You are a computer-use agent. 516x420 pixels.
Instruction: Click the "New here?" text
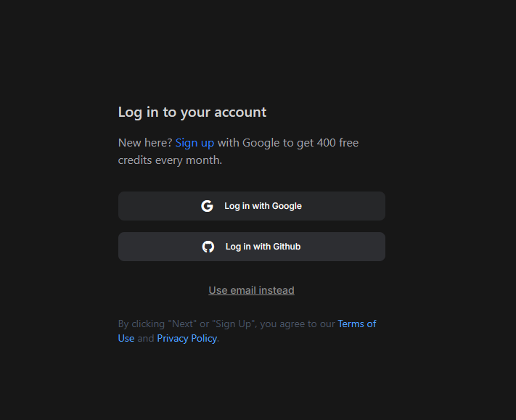pyautogui.click(x=145, y=143)
